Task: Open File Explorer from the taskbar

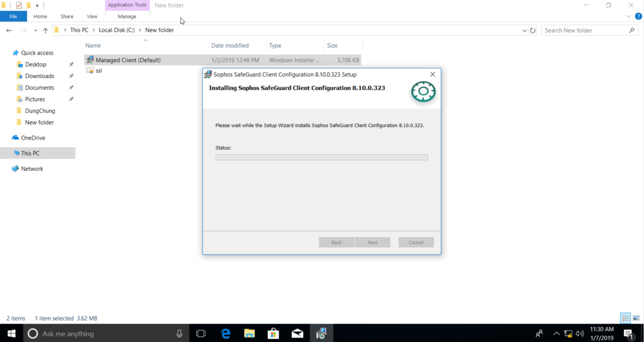Action: tap(249, 333)
